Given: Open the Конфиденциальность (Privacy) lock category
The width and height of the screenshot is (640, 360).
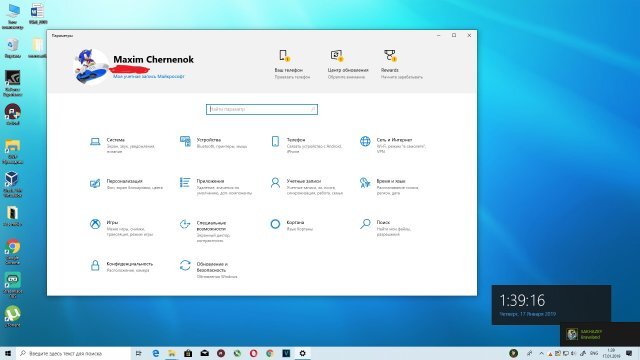Looking at the screenshot, I should point(121,266).
